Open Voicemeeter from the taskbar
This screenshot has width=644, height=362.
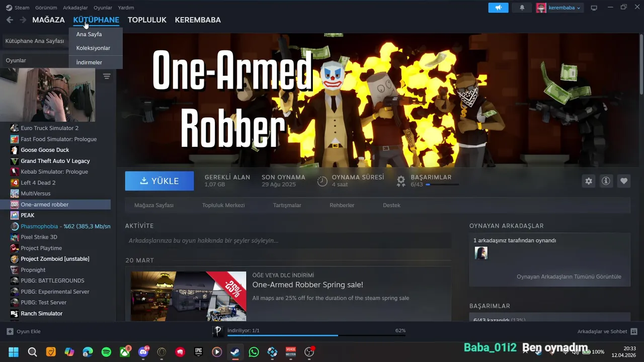coord(291,352)
